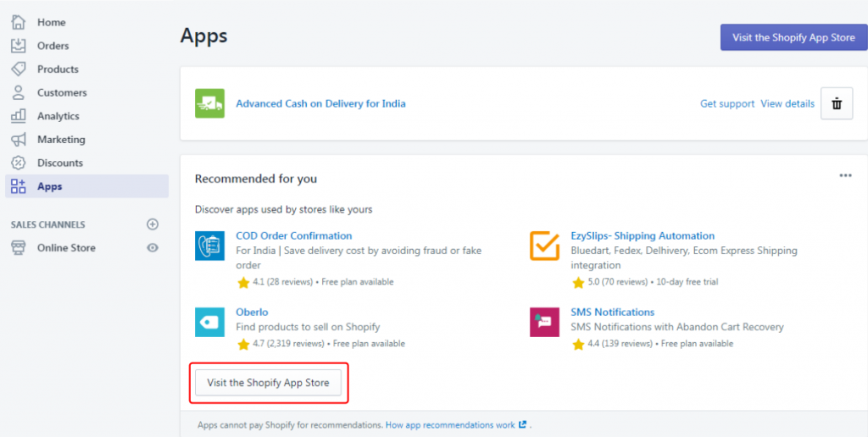Click the Discounts percent badge icon
Viewport: 868px width, 437px height.
19,163
